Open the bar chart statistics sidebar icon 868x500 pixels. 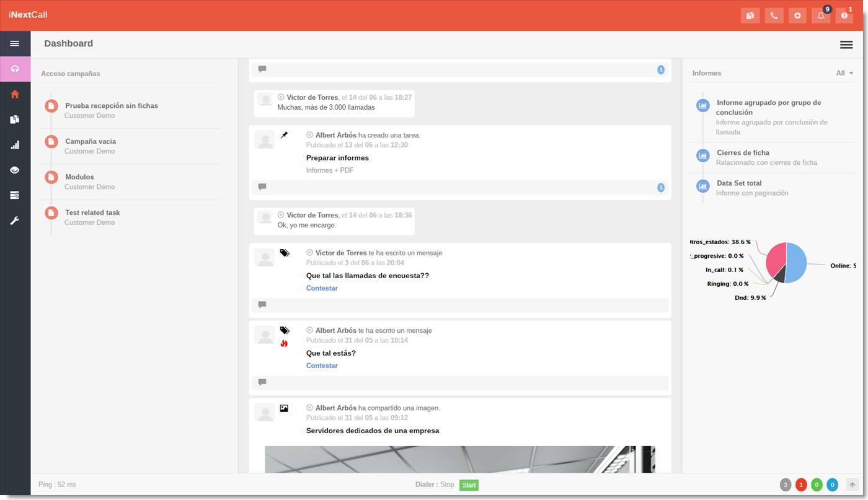[15, 145]
